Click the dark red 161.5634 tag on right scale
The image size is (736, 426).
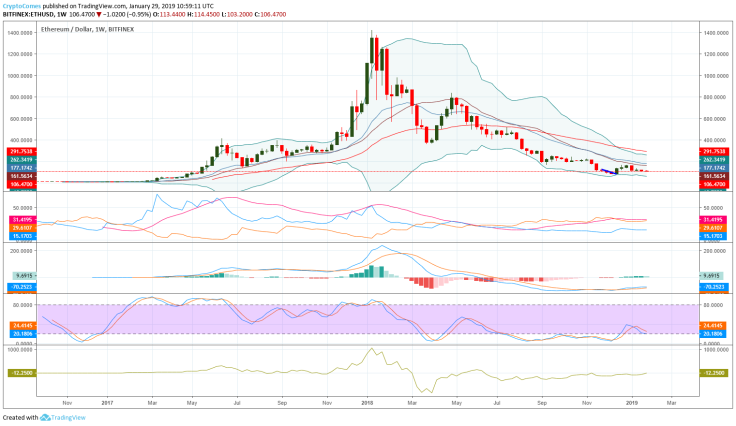713,176
